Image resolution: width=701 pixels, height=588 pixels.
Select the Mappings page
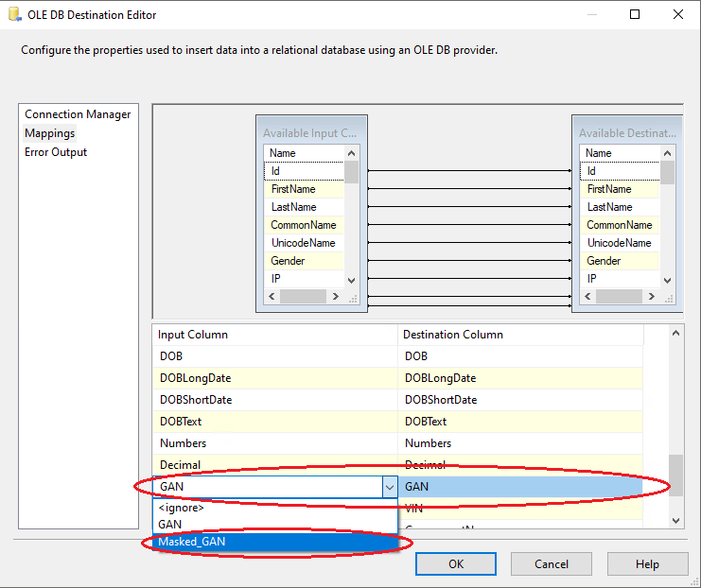click(x=50, y=133)
